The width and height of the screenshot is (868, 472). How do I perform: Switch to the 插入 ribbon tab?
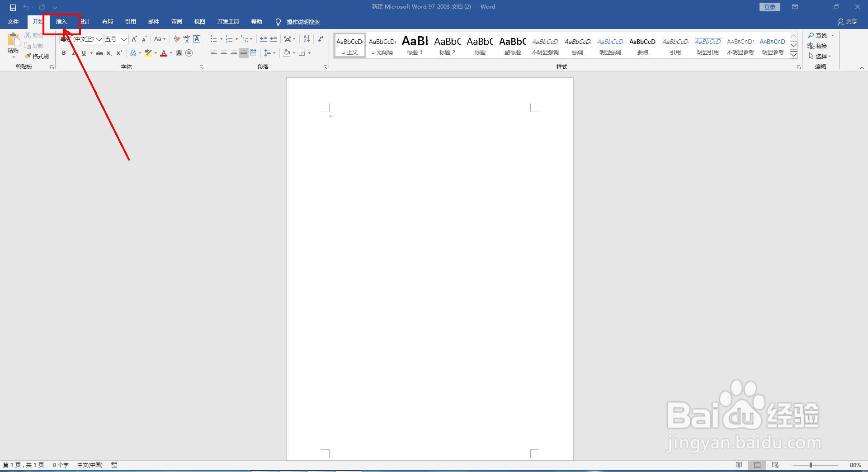[x=61, y=21]
